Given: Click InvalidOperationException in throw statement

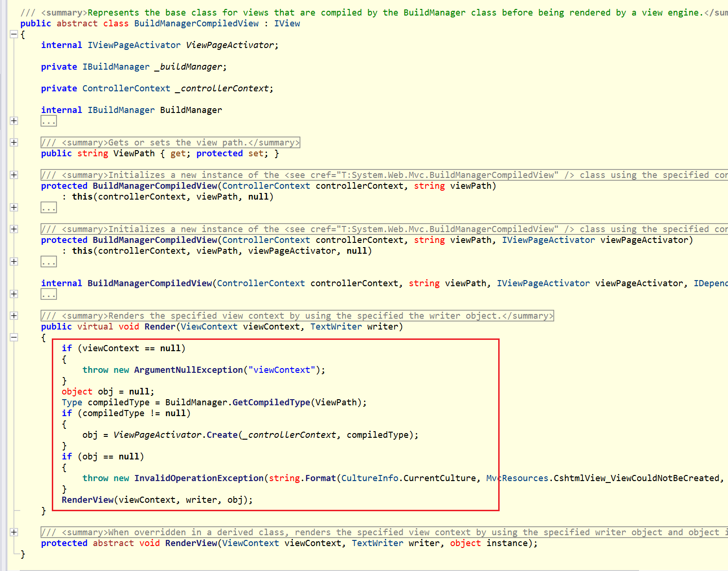Looking at the screenshot, I should [199, 478].
